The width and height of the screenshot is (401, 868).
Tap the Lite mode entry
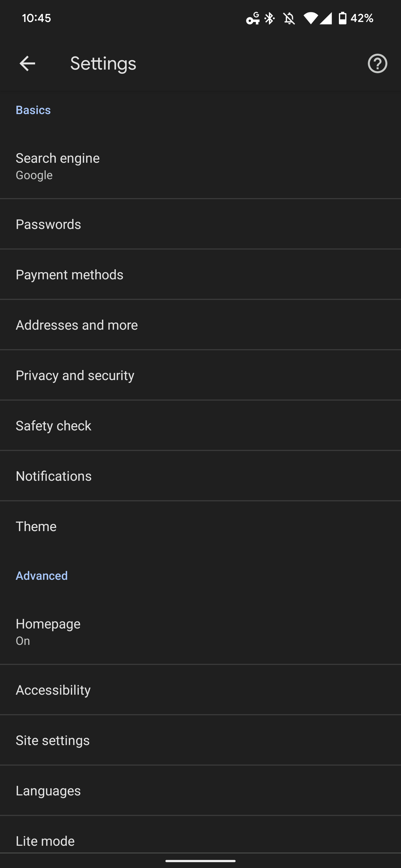(200, 841)
